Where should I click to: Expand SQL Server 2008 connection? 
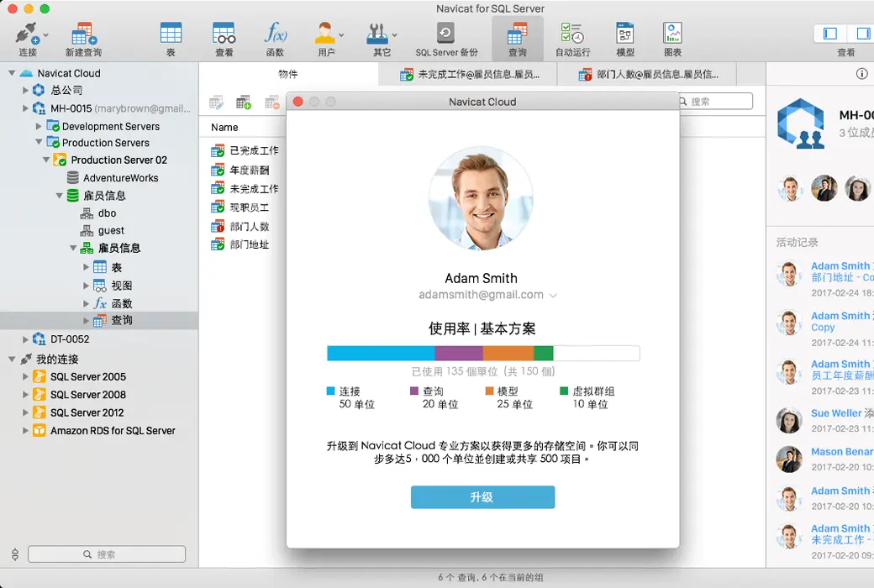tap(25, 395)
